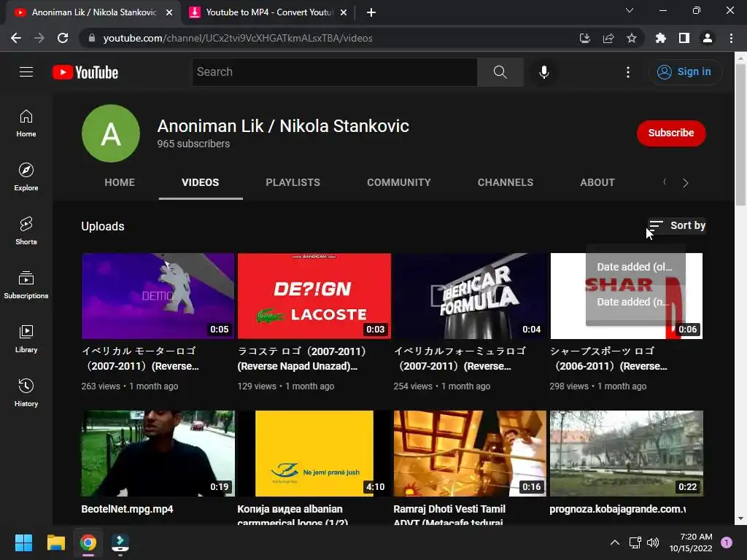This screenshot has height=560, width=747.
Task: Open Explore in sidebar
Action: point(26,177)
